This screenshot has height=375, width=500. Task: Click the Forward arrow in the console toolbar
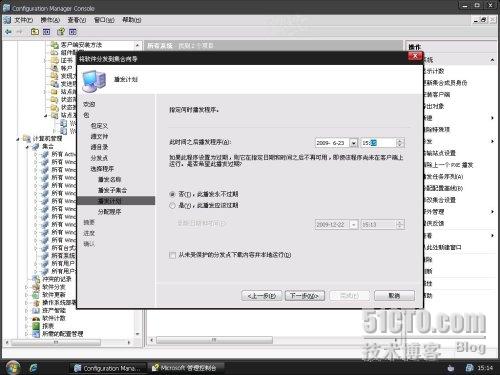pos(19,32)
